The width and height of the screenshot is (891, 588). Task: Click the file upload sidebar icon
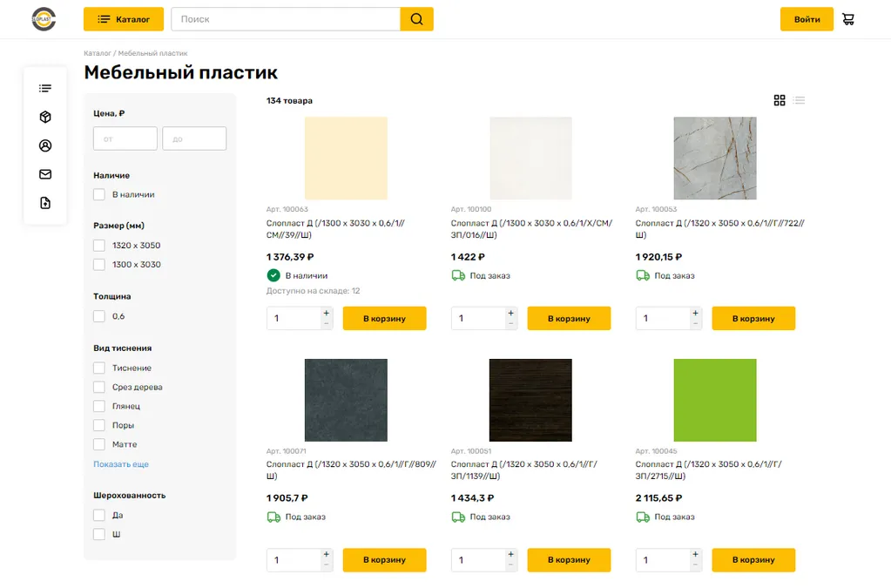click(45, 203)
